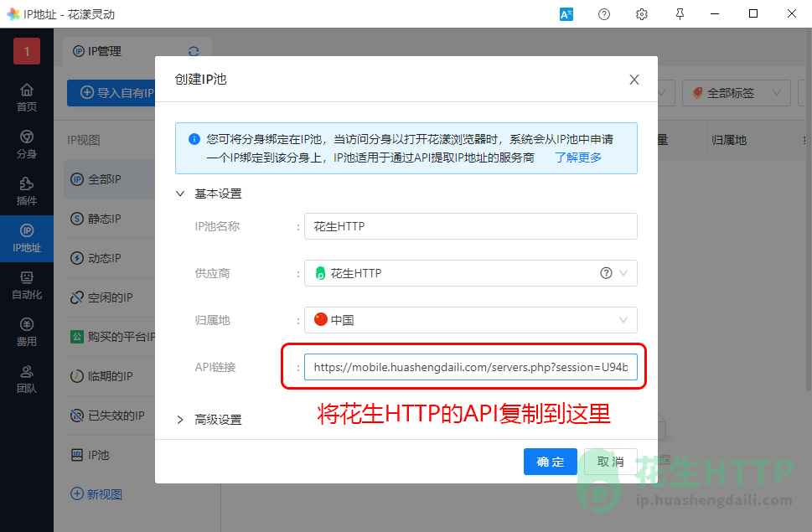Confirm with the 确定 button
812x532 pixels.
[x=550, y=462]
